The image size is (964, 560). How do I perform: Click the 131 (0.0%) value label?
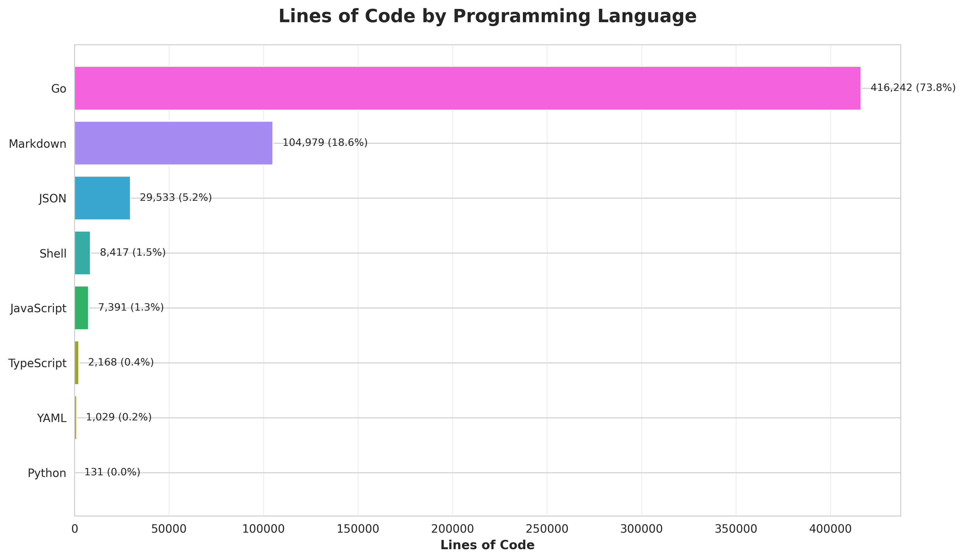click(x=112, y=472)
